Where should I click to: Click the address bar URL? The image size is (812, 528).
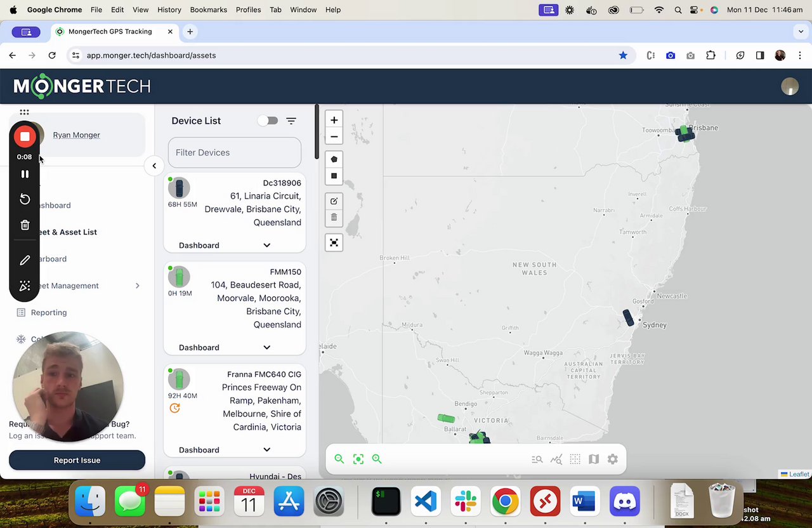tap(151, 55)
